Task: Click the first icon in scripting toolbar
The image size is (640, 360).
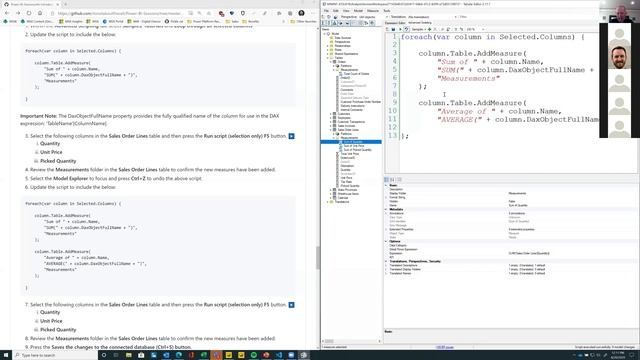Action: pyautogui.click(x=387, y=29)
